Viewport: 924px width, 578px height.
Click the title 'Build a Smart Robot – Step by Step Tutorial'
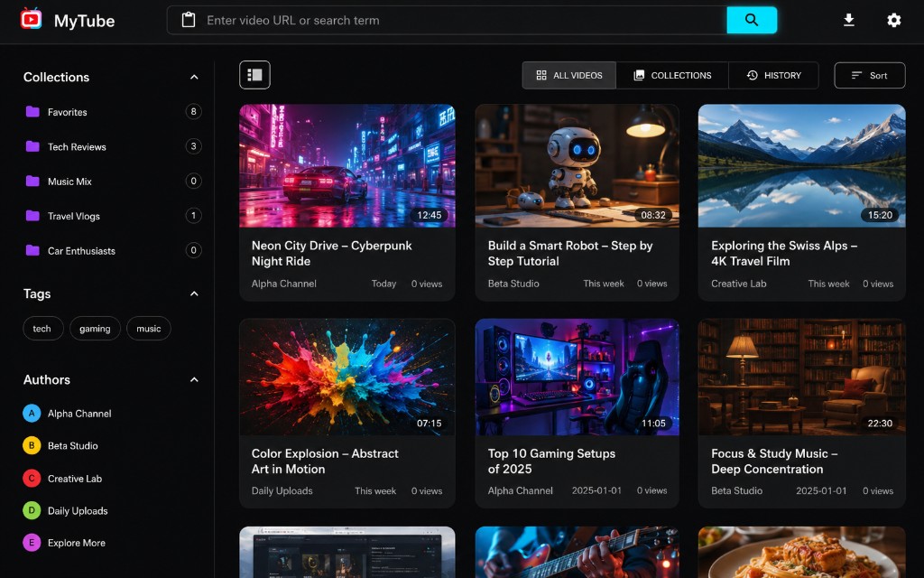coord(570,253)
